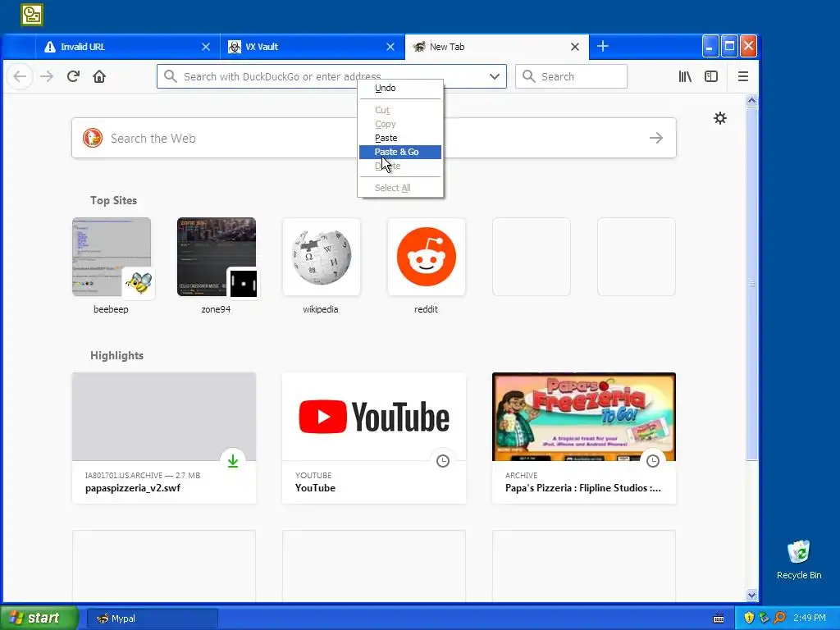Switch to the VX Vault tab
840x630 pixels.
[313, 47]
